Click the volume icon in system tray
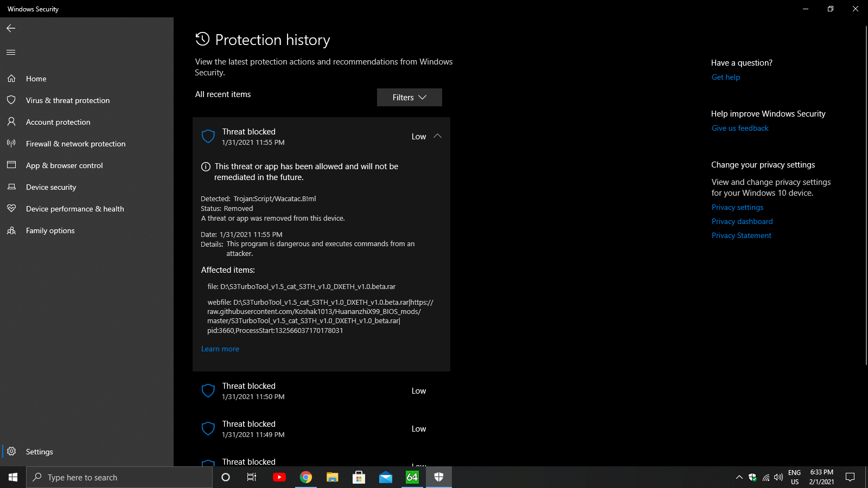The width and height of the screenshot is (868, 488). [x=778, y=477]
